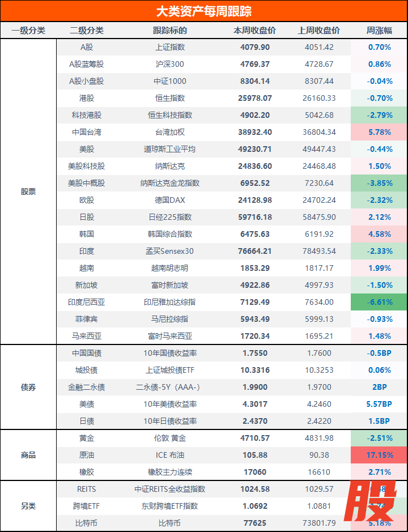Click the 比特币 closing price 77625

click(x=255, y=523)
